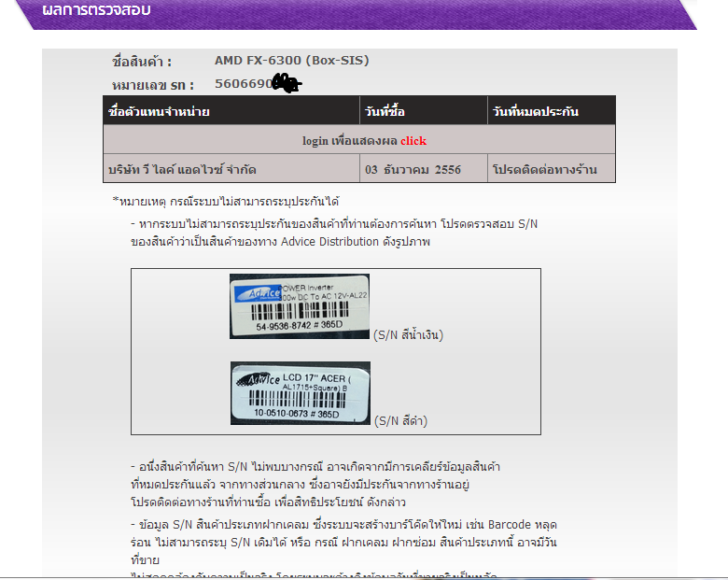The height and width of the screenshot is (580, 728).
Task: Click the blue Advice S/N label image
Action: [300, 306]
